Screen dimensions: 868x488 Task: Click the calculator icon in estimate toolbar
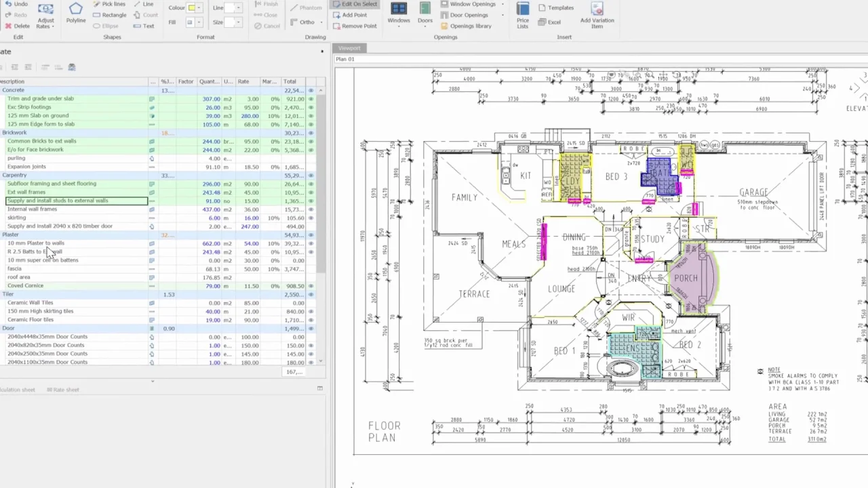[x=72, y=67]
